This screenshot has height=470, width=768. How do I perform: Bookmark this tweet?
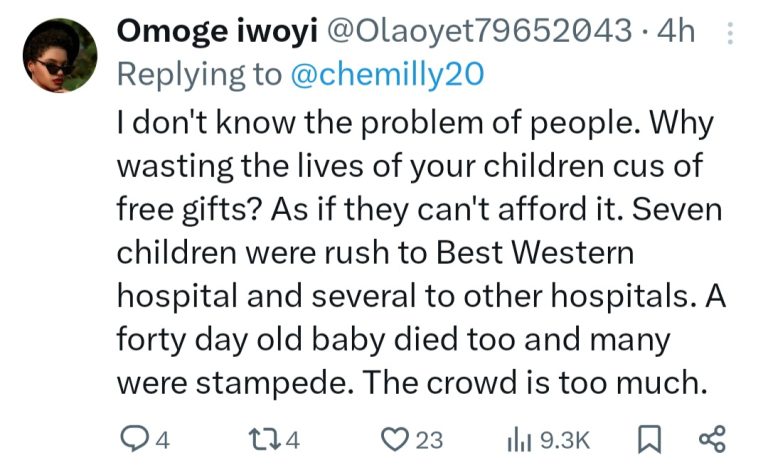click(645, 439)
